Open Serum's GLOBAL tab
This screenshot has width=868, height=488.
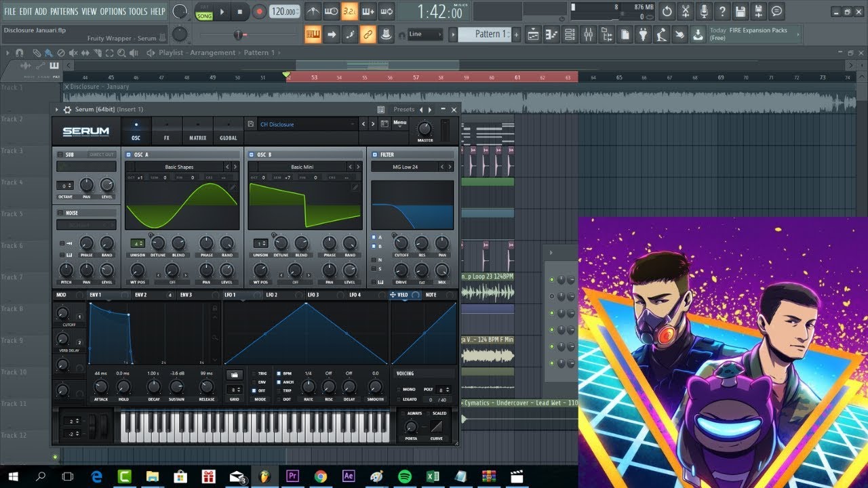229,130
